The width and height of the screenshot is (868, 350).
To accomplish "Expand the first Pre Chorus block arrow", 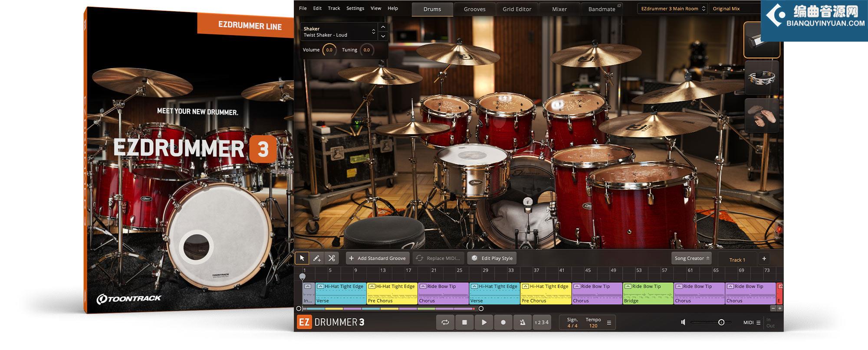I will click(x=372, y=286).
